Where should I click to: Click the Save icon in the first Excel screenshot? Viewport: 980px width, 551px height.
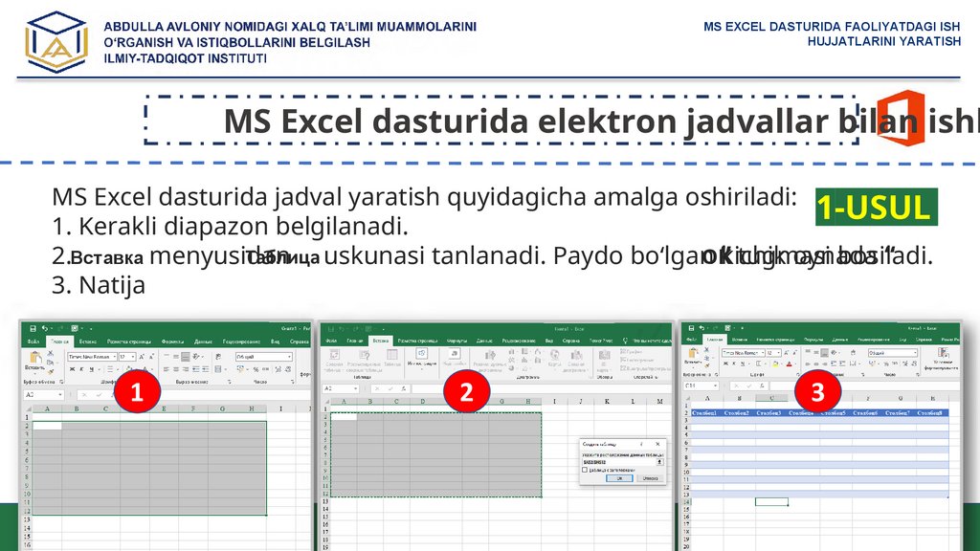pyautogui.click(x=33, y=329)
